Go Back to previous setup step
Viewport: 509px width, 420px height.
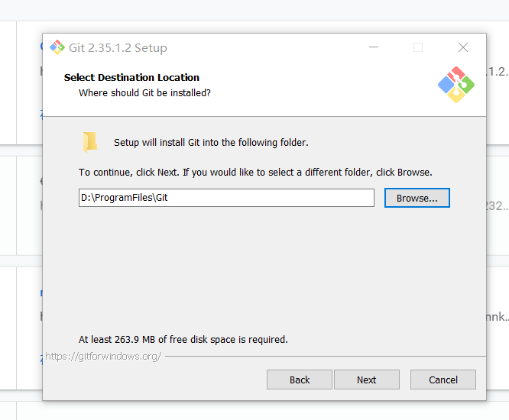coord(300,380)
